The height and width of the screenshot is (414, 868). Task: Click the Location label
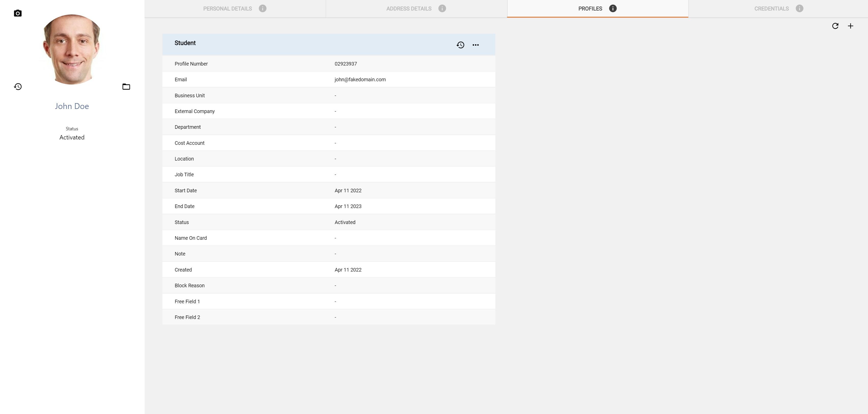(184, 159)
